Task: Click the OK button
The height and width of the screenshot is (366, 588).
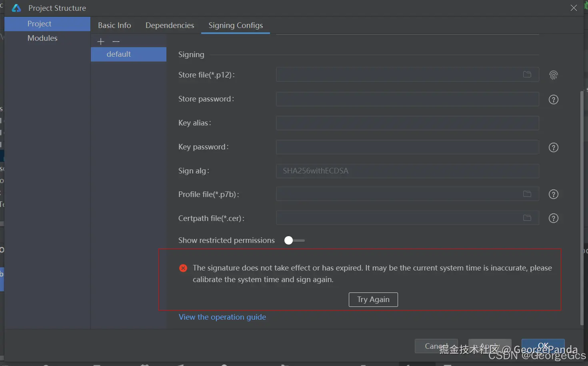Action: [543, 346]
